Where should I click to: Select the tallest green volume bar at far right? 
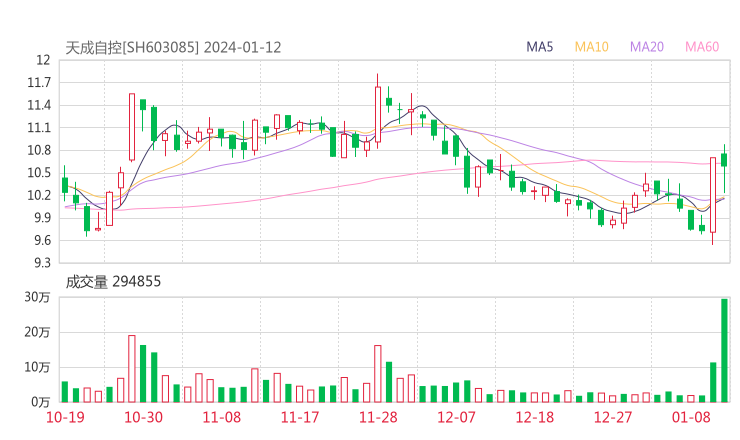click(724, 351)
